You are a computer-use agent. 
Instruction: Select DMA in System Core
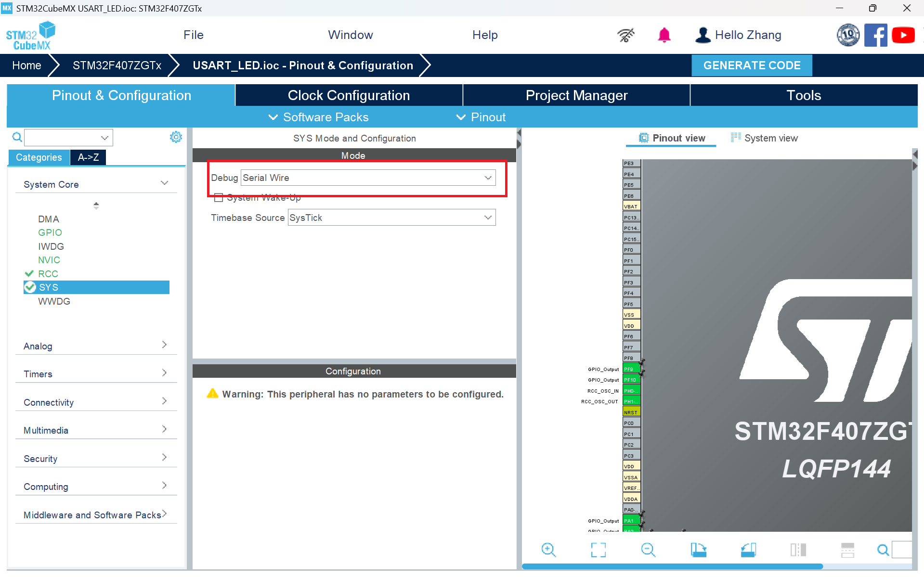(49, 219)
